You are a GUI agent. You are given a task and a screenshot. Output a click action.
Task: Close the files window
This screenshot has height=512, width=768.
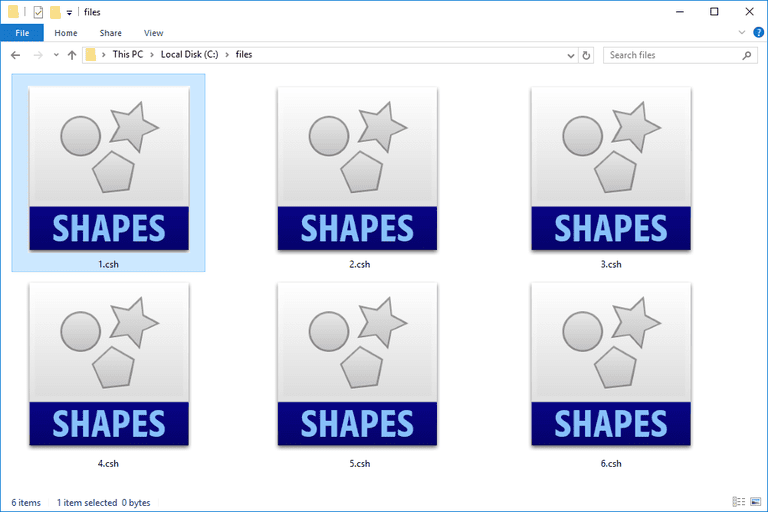[749, 12]
